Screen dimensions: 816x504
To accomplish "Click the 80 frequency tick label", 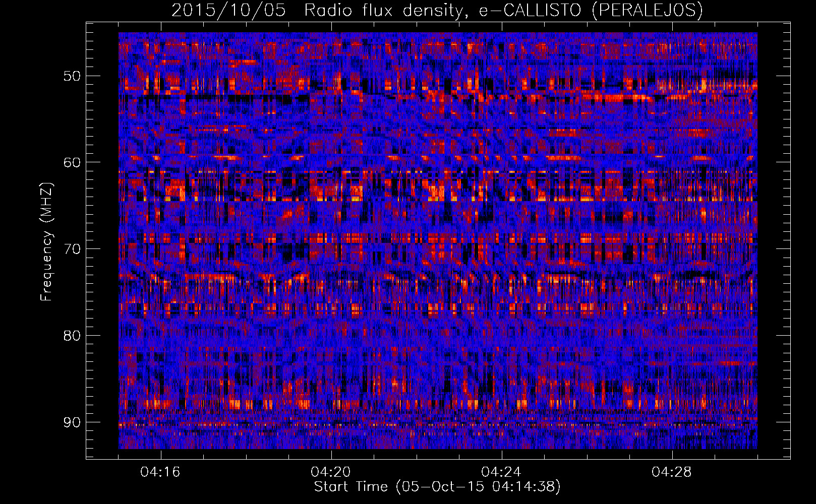I will (x=72, y=336).
